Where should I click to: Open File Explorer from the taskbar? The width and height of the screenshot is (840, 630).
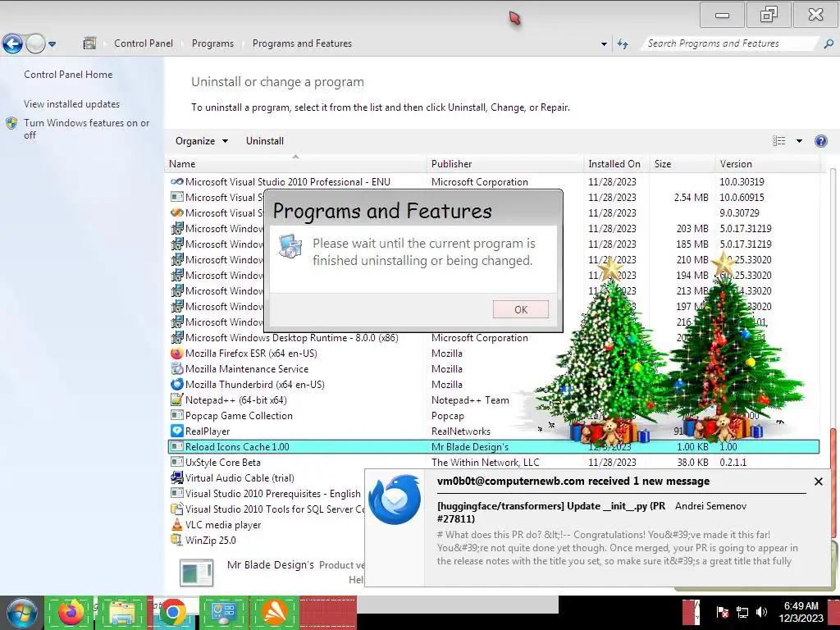point(122,613)
